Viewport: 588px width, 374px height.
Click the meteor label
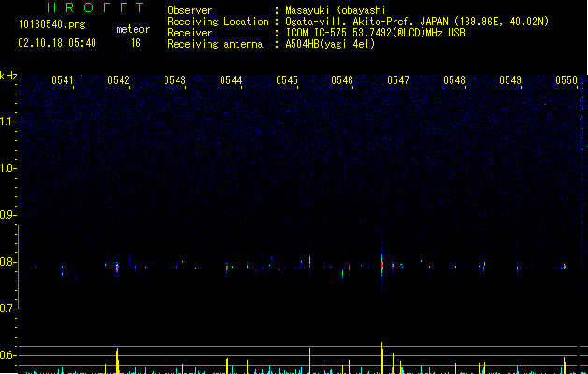[133, 29]
